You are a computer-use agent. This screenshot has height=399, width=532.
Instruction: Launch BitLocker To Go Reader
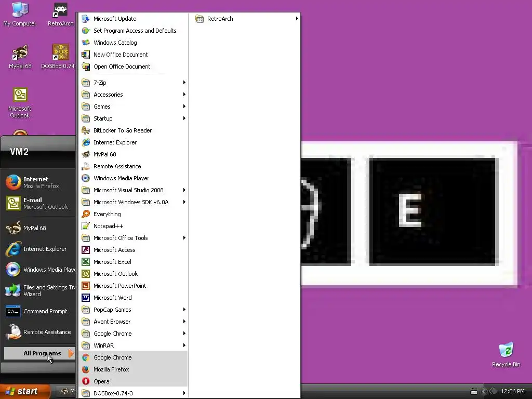[x=134, y=130]
